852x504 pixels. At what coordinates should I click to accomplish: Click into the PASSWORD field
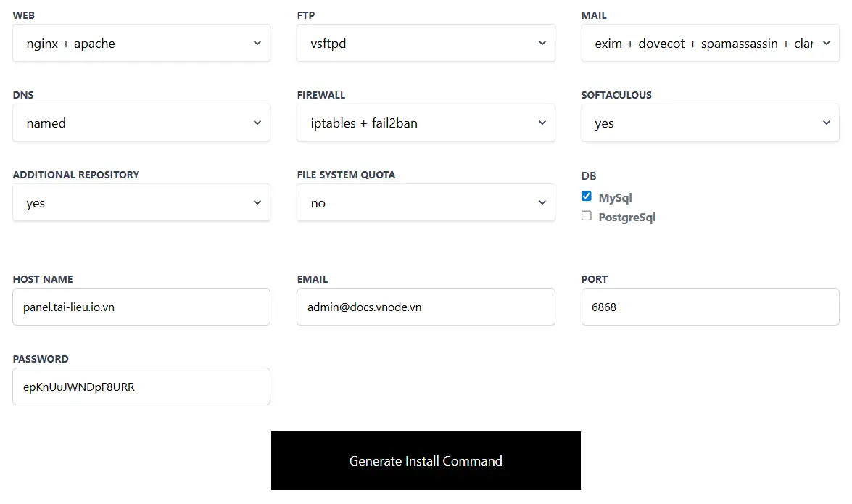(141, 387)
